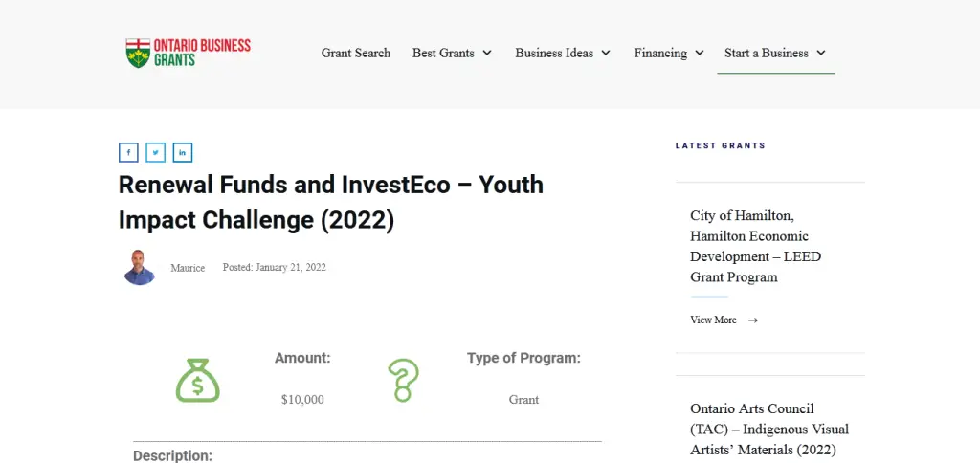Open the Grant Search page
The height and width of the screenshot is (463, 980).
[x=356, y=54]
